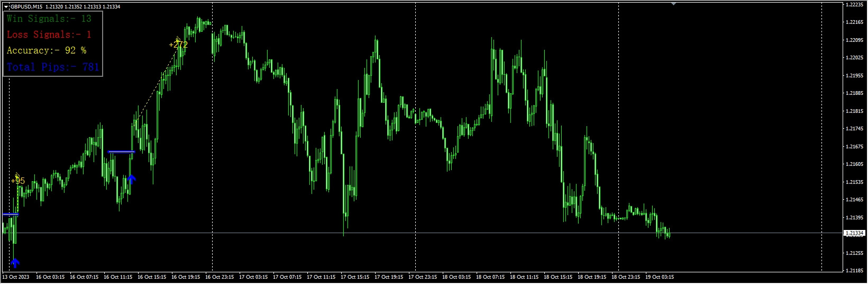The height and width of the screenshot is (284, 868).
Task: Select the blue entry line beside the +95 trade
Action: [11, 215]
